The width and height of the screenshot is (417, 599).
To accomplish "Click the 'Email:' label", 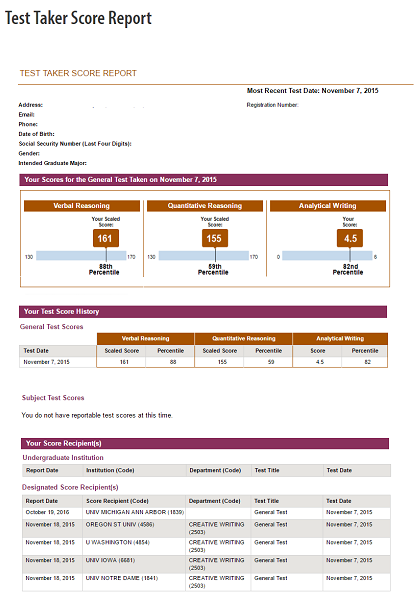I will 26,115.
